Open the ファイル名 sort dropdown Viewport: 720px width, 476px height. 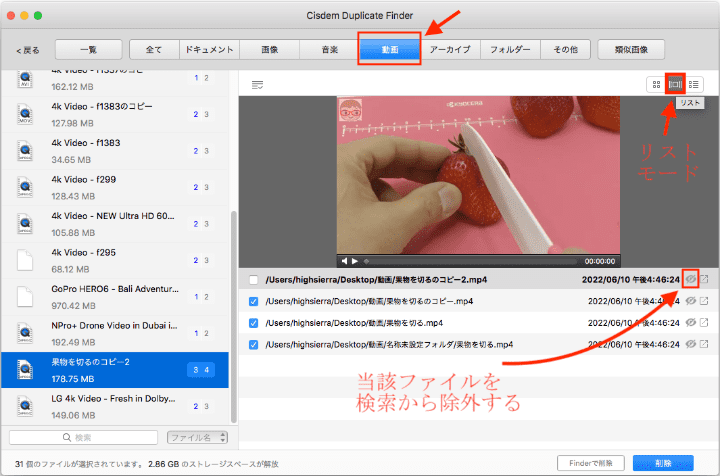coord(197,437)
